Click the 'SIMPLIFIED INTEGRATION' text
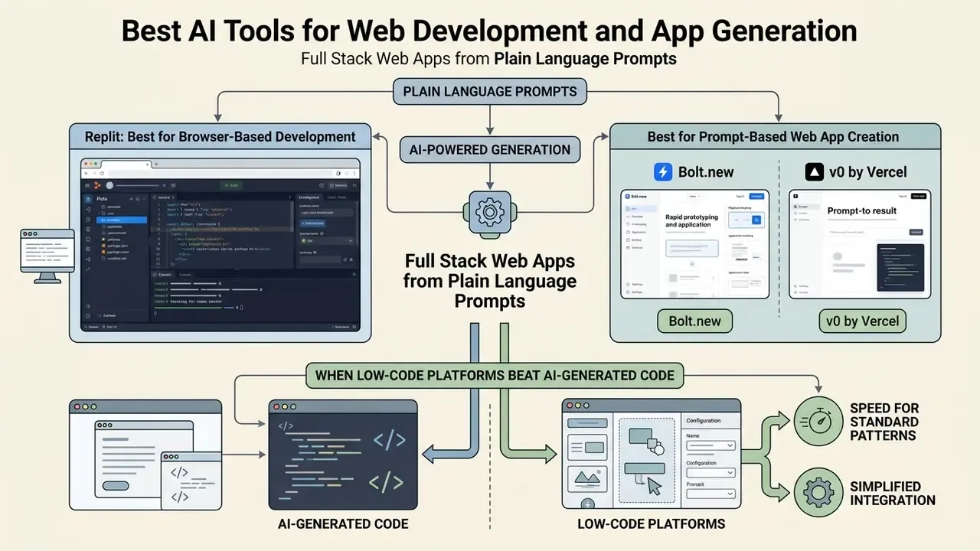This screenshot has width=980, height=551. 893,493
